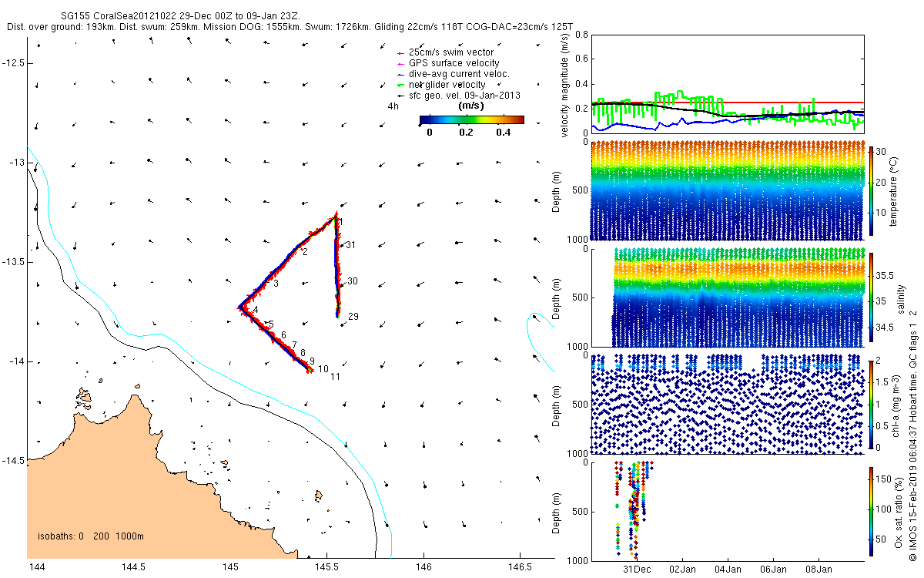Click date label 30 beside the track
Viewport: 924px width, 578px height.
(353, 281)
